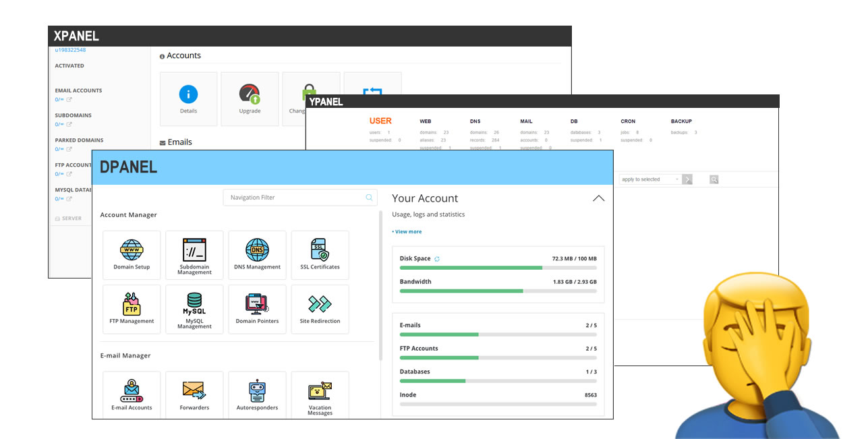Image resolution: width=868 pixels, height=439 pixels.
Task: Open Subdomain Management in DPANEL
Action: [x=194, y=255]
